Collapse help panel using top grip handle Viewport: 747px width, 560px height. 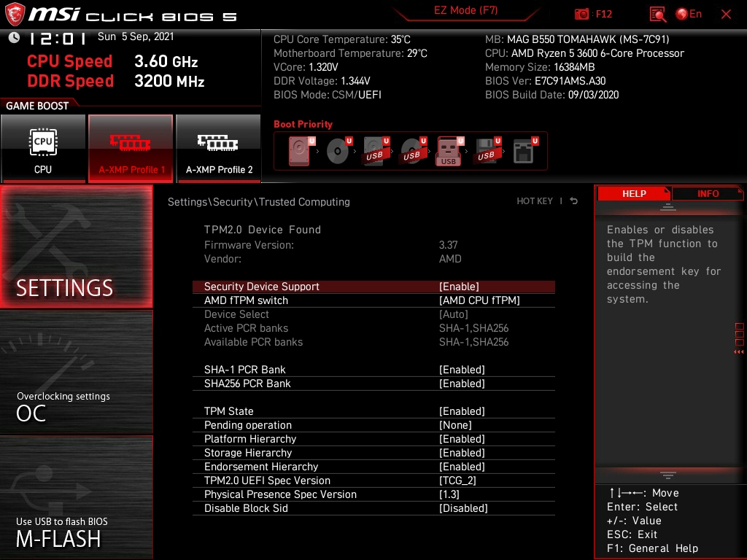coord(668,207)
